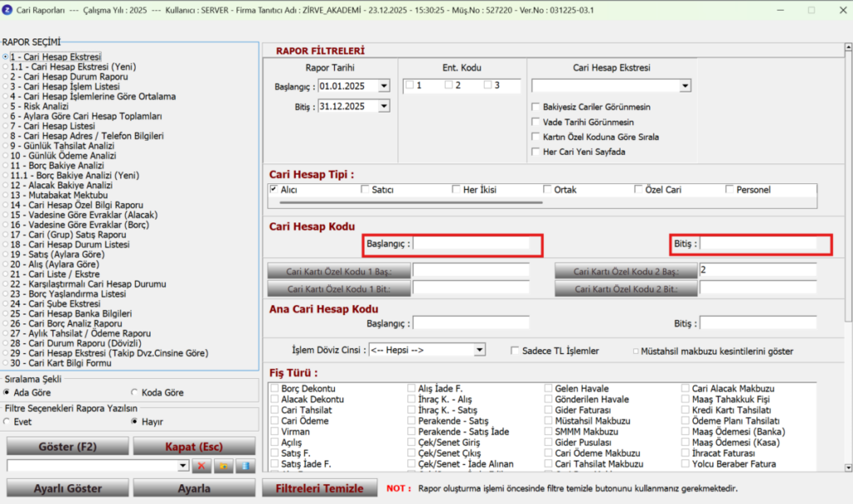This screenshot has width=853, height=504.
Task: Click Filtreleri Temizle button
Action: 319,488
